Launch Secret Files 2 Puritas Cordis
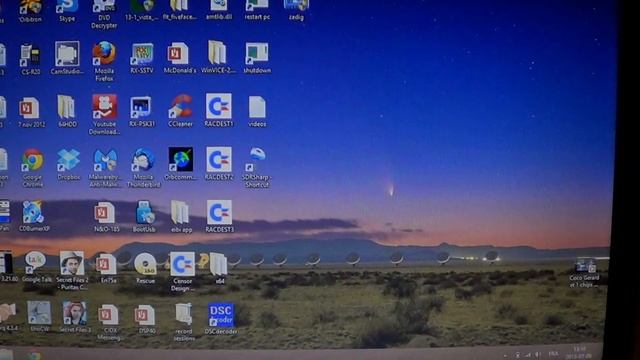 tap(72, 270)
